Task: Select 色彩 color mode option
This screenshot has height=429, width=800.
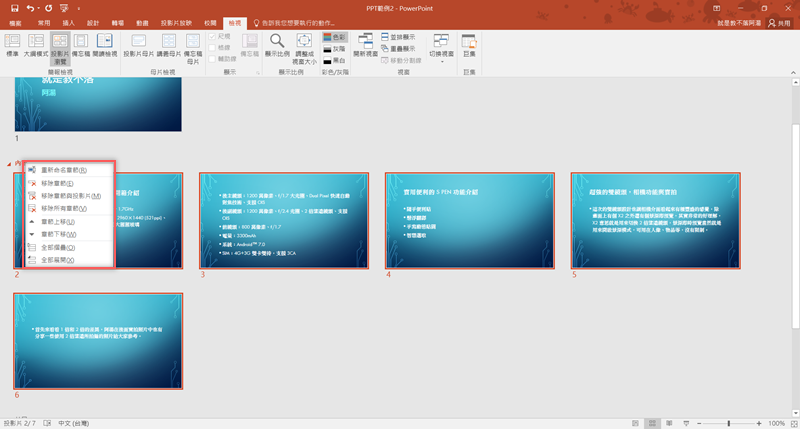Action: coord(335,36)
